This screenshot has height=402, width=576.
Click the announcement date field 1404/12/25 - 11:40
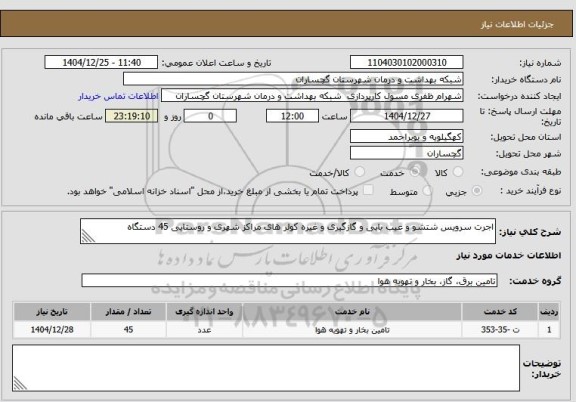101,62
